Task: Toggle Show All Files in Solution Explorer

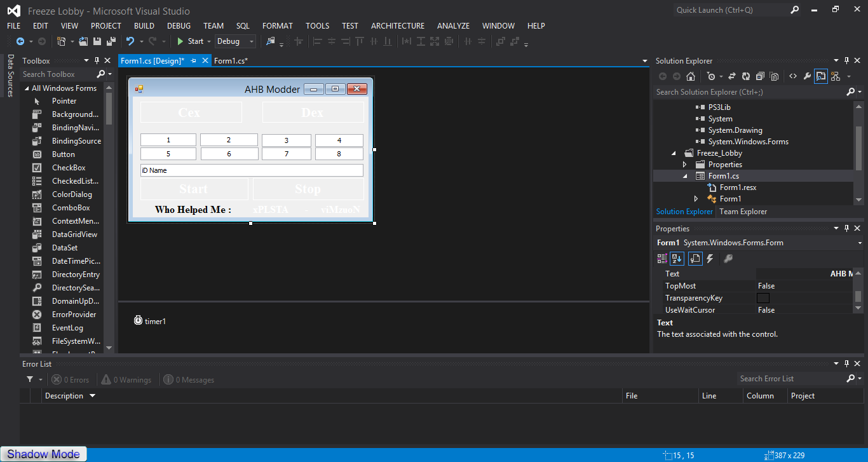Action: coord(774,76)
